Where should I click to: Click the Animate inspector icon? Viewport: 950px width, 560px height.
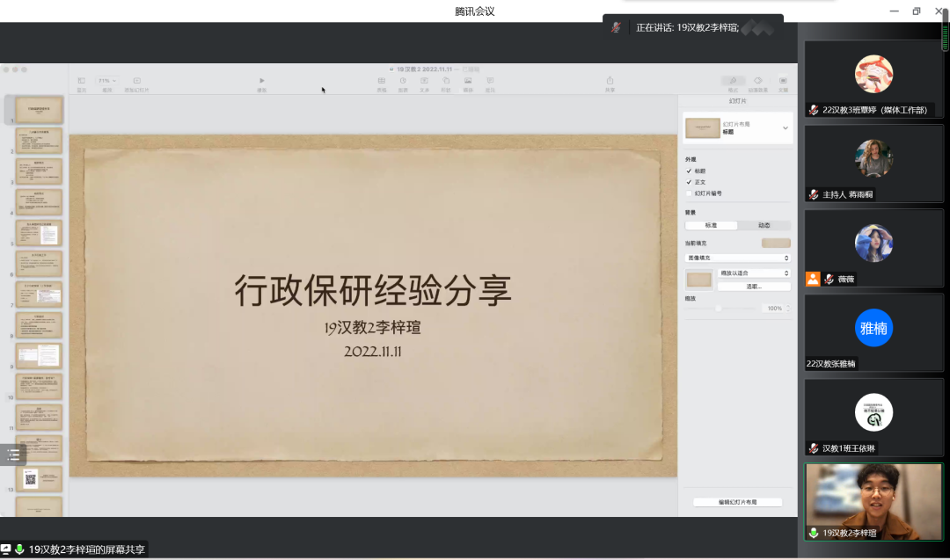click(x=757, y=81)
